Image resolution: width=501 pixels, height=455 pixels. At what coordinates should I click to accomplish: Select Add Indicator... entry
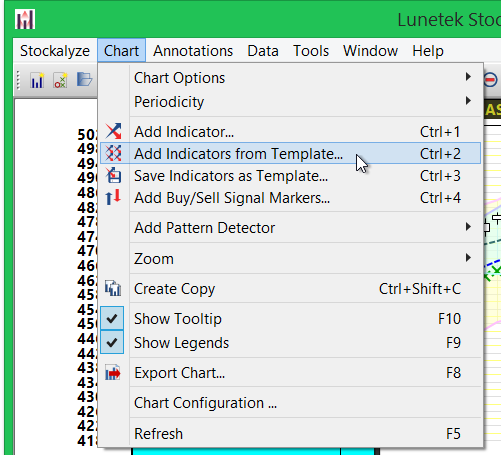pos(290,132)
